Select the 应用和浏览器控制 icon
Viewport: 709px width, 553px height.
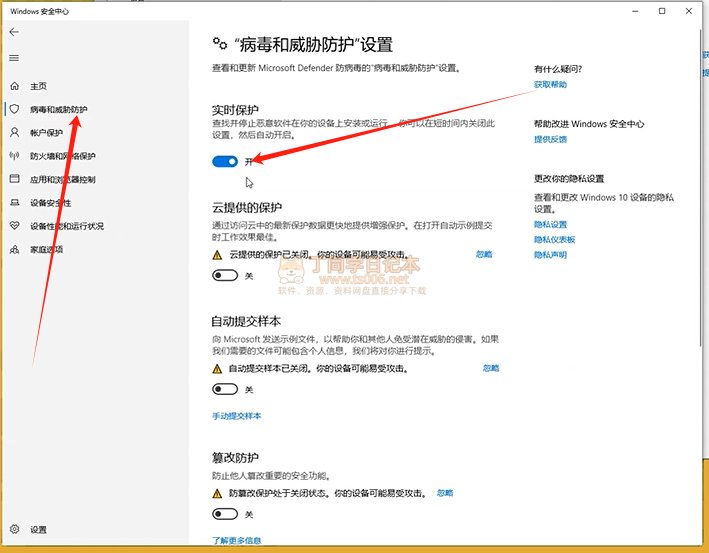14,179
